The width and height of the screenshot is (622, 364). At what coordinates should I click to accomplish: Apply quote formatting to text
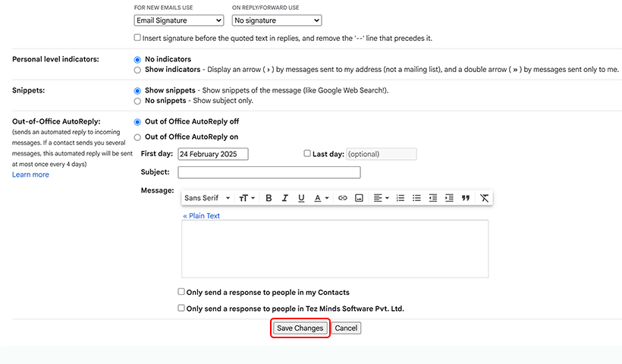[x=466, y=198]
